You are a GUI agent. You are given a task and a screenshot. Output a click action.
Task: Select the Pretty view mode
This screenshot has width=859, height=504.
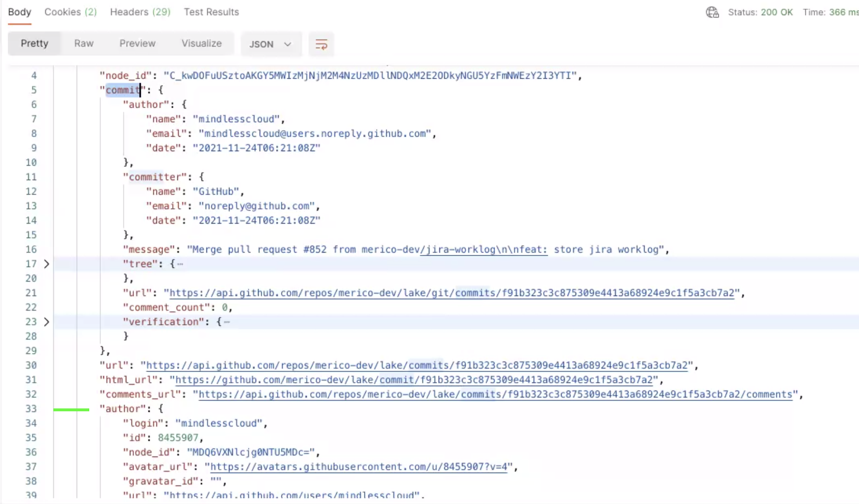[35, 43]
